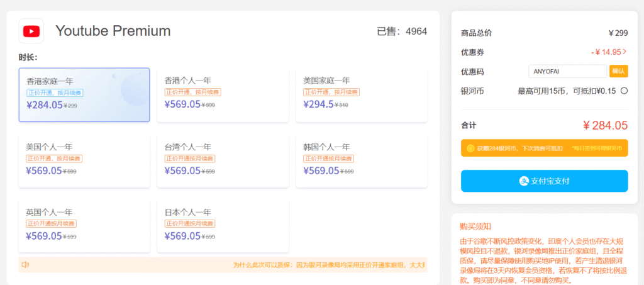Click the scrolling notice 为什么此次可以质保 text
This screenshot has height=285, width=644.
[x=330, y=264]
